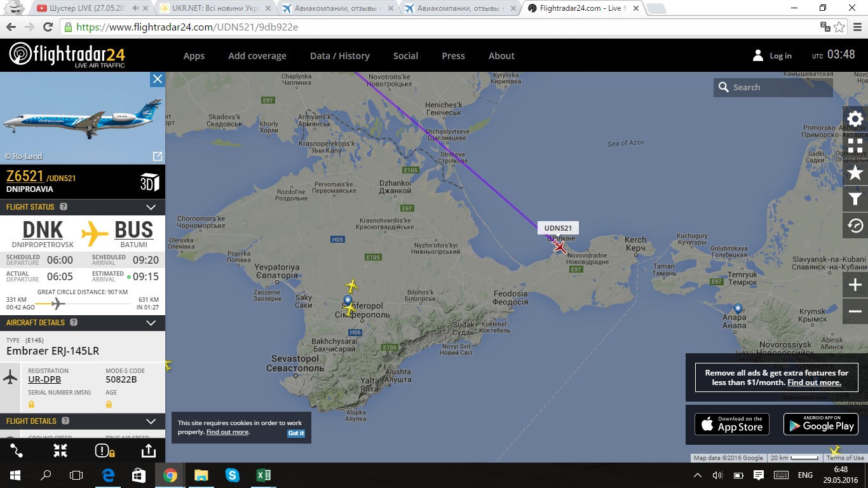The height and width of the screenshot is (488, 868).
Task: Close the flight info panel
Action: [158, 79]
